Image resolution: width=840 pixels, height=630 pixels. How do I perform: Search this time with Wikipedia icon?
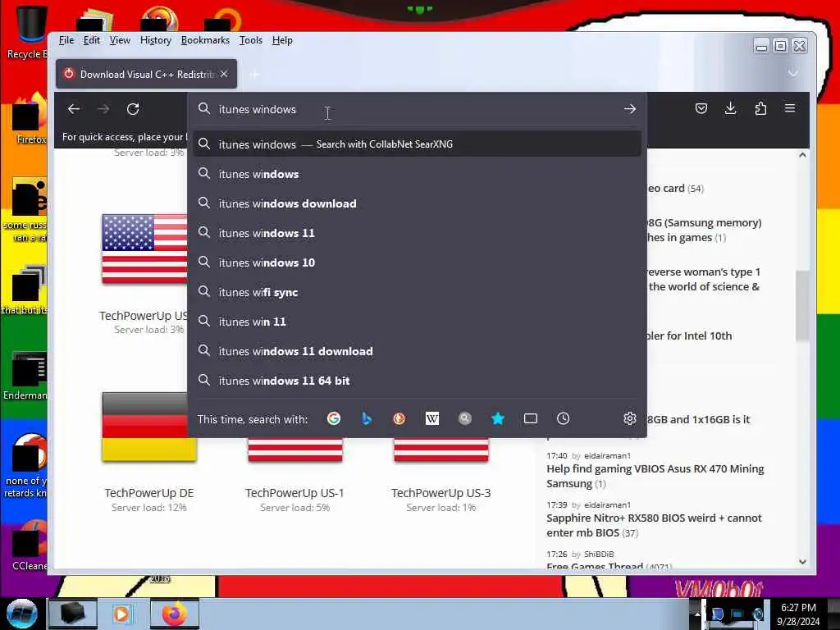coord(431,418)
